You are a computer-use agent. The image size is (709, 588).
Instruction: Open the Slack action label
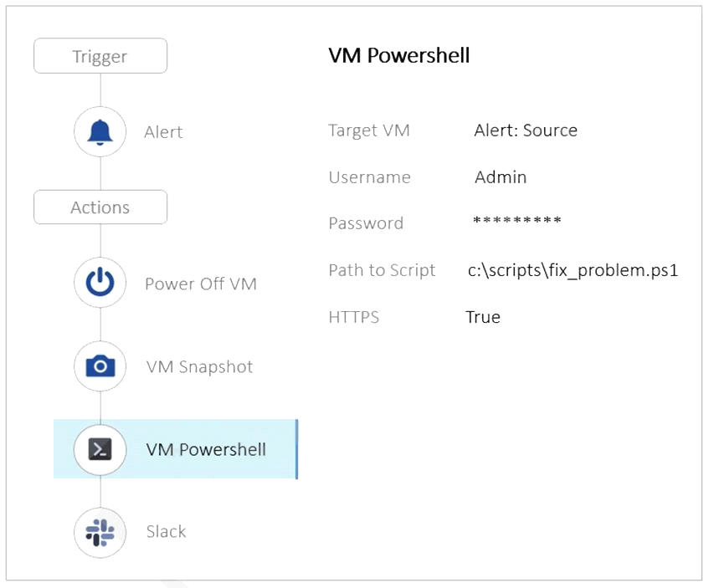166,531
